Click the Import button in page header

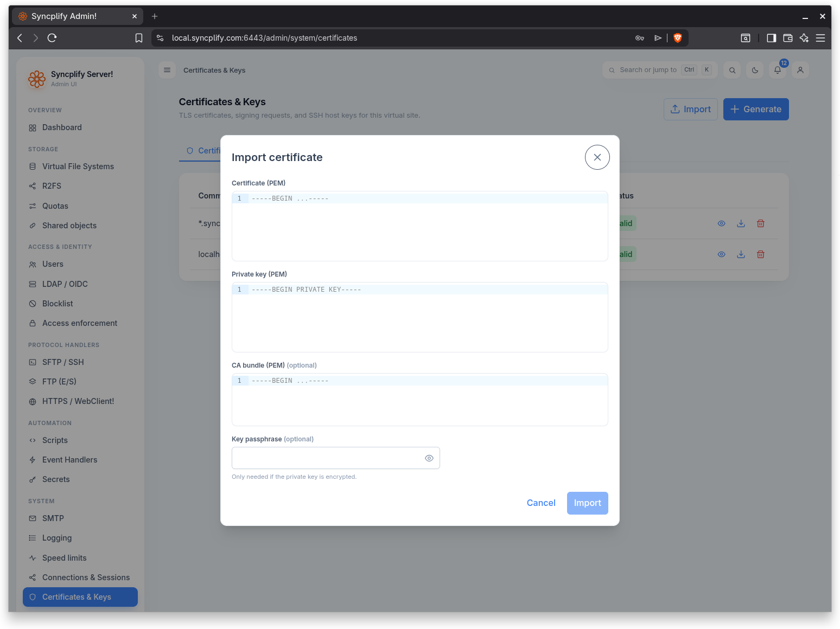(x=691, y=109)
